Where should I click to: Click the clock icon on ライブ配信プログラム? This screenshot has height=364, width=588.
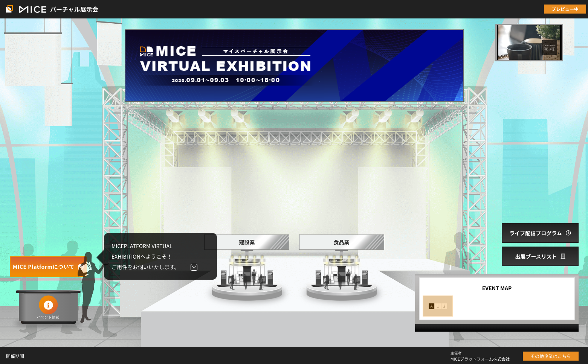click(568, 233)
